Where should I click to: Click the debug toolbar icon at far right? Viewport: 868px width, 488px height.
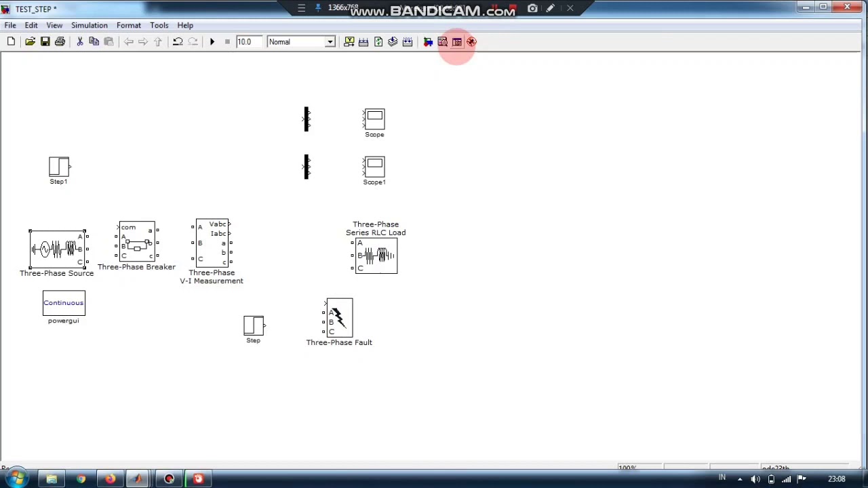click(471, 42)
